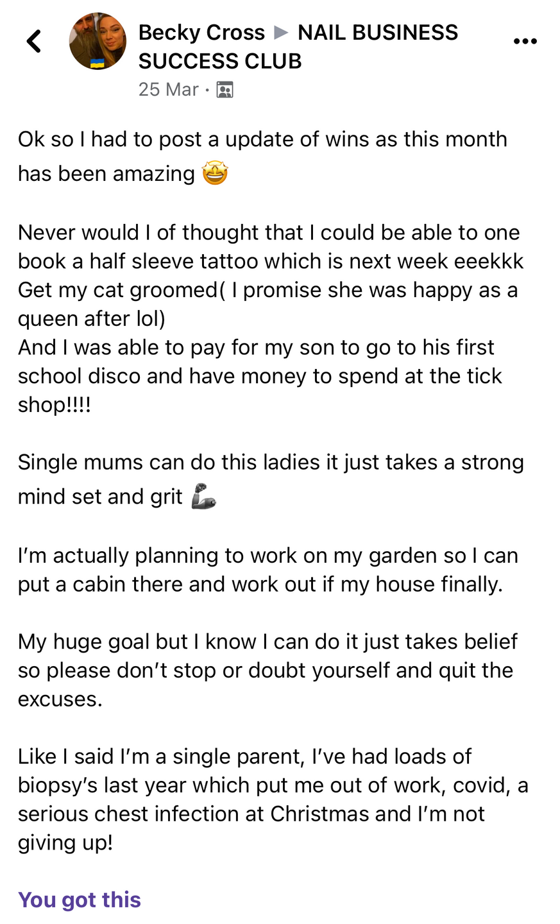Click the "update of wins" opening paragraph
The width and height of the screenshot is (560, 924).
pos(262,156)
